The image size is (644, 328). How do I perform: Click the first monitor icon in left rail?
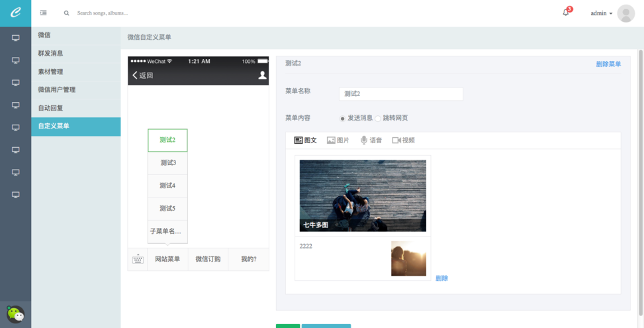pyautogui.click(x=16, y=38)
